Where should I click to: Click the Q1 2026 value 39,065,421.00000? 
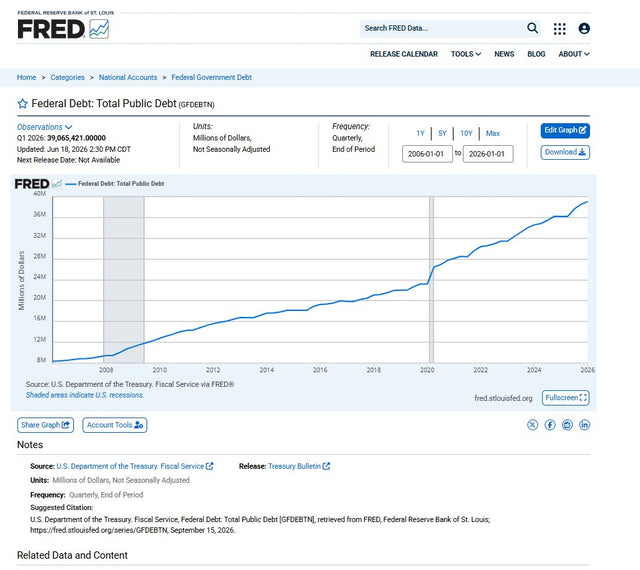coord(76,138)
